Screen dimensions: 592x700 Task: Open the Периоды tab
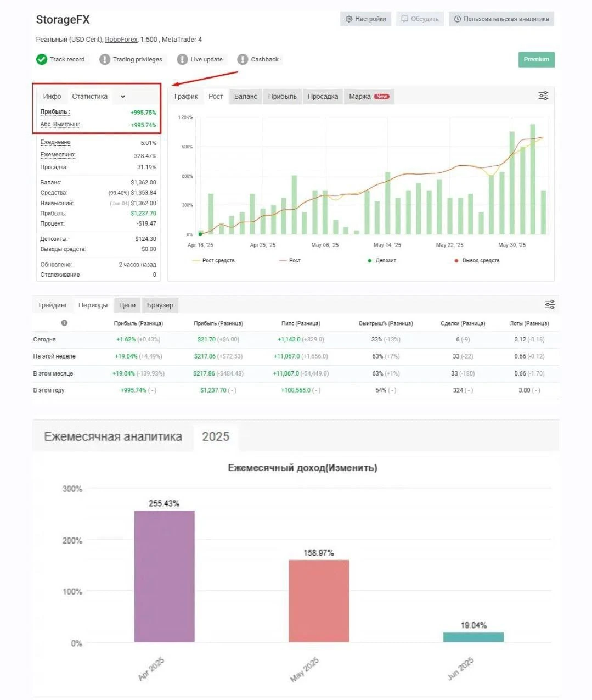[x=93, y=305]
